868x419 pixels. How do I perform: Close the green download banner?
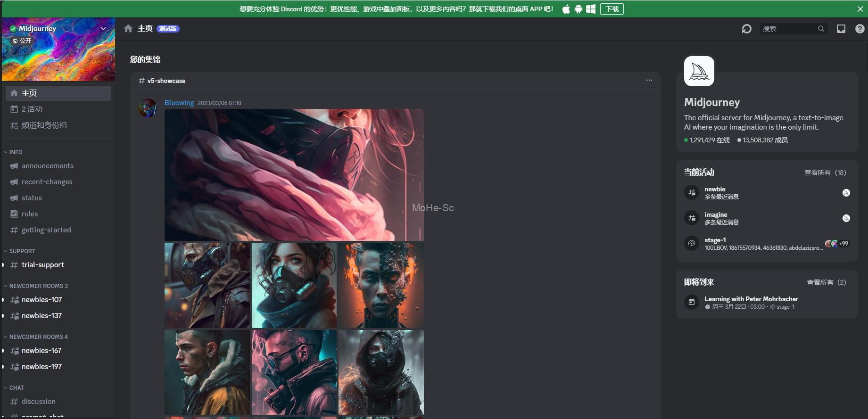tap(860, 9)
